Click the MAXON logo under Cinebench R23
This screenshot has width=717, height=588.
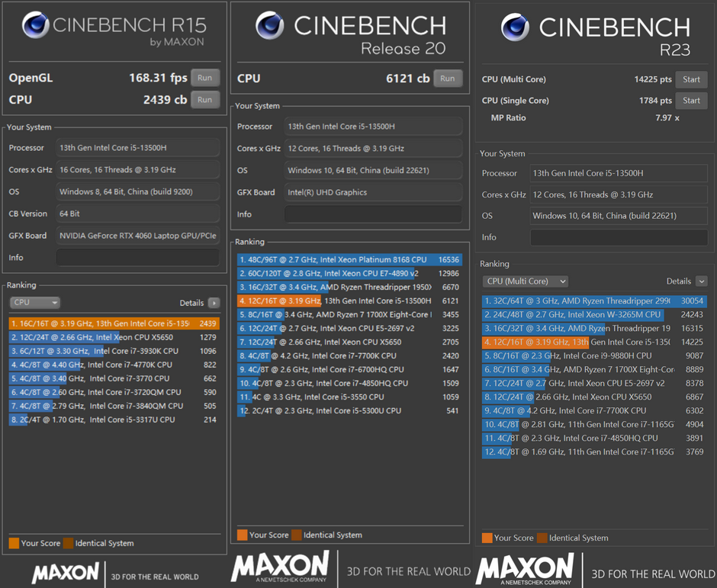pos(525,569)
